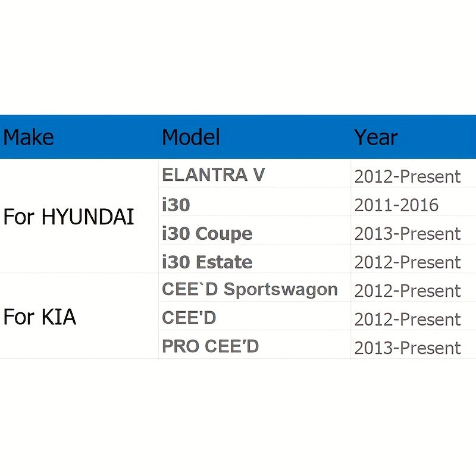Click the year cell beside plain CEE'D
The height and width of the screenshot is (476, 476).
408,320
